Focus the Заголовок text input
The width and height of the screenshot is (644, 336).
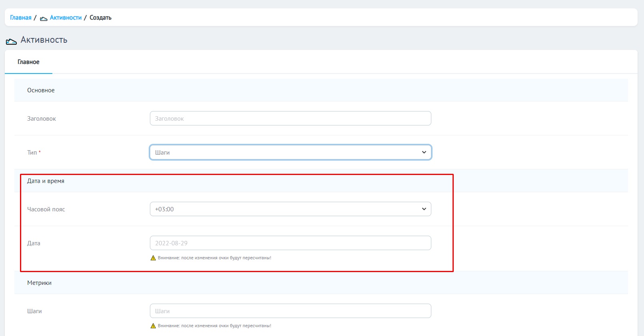pyautogui.click(x=290, y=118)
